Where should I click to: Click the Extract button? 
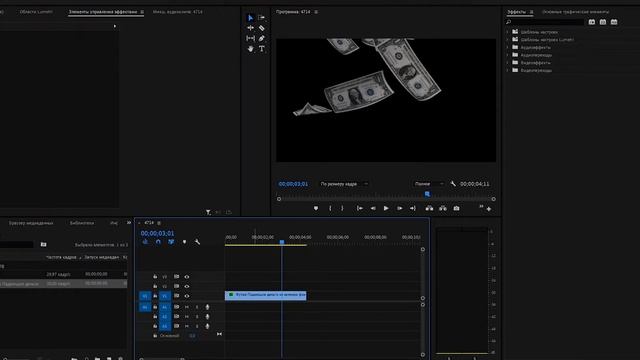point(443,208)
